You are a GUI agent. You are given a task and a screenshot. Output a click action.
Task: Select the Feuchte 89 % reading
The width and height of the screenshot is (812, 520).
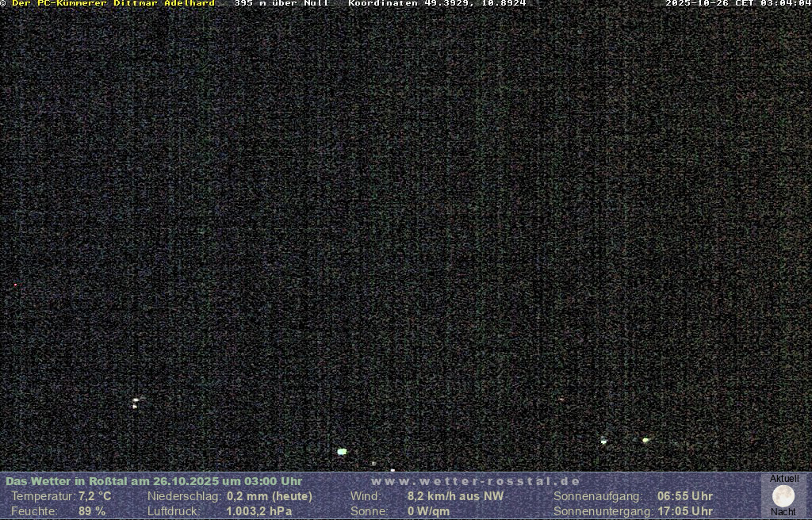[x=92, y=511]
